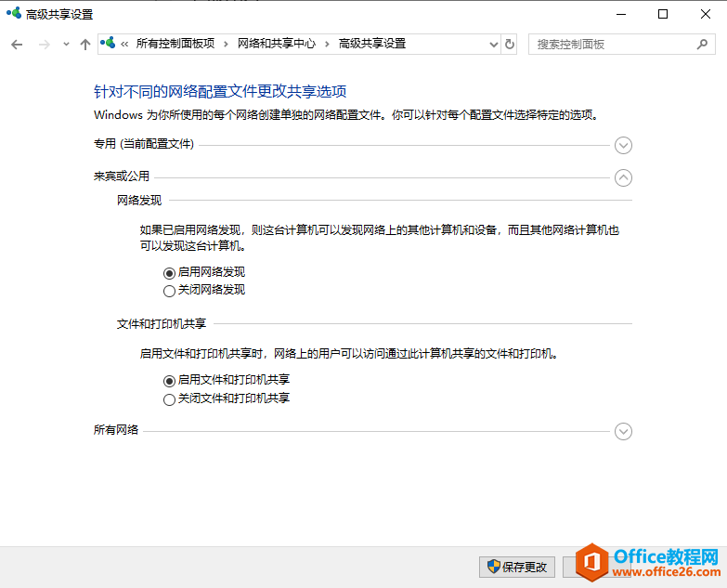Expand the 专用 (当前配置文件) section

pos(623,145)
